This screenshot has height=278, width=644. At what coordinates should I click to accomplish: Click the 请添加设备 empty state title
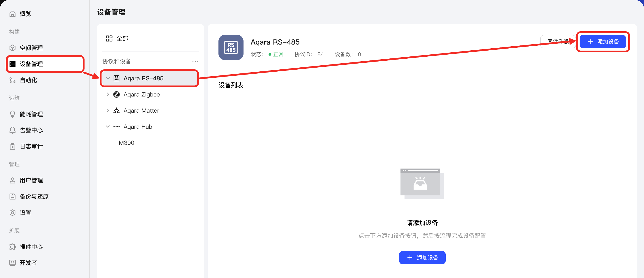point(422,223)
